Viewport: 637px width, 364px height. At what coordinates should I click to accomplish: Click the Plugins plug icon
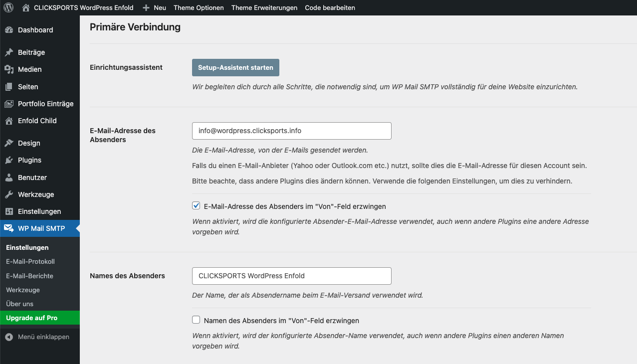coord(9,160)
